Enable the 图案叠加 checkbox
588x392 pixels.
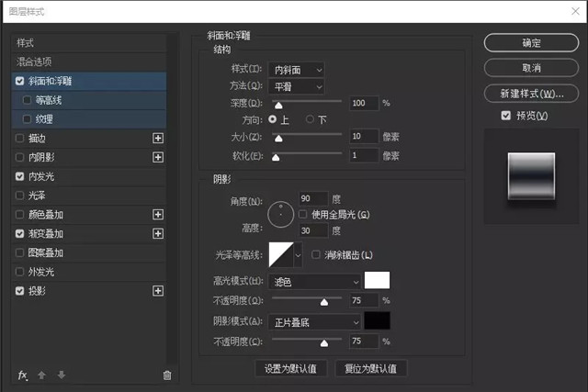pyautogui.click(x=20, y=252)
